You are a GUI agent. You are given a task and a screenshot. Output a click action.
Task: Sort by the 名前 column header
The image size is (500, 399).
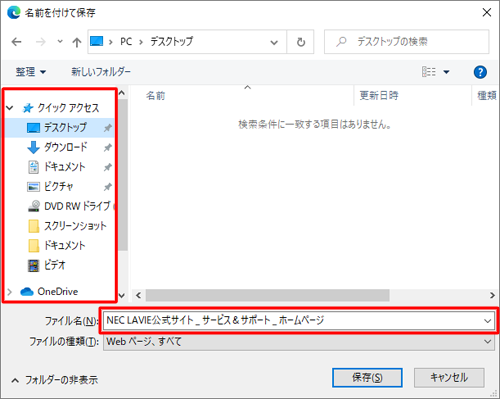tap(156, 96)
